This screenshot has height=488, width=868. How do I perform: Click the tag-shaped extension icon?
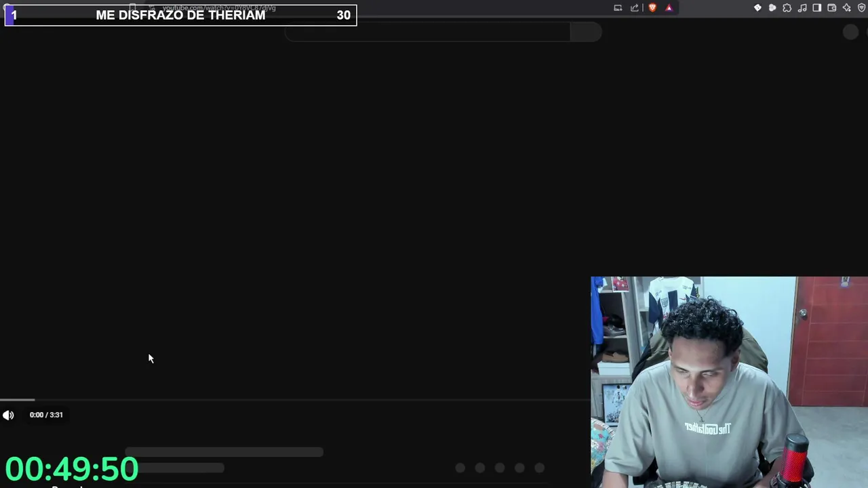coord(757,8)
